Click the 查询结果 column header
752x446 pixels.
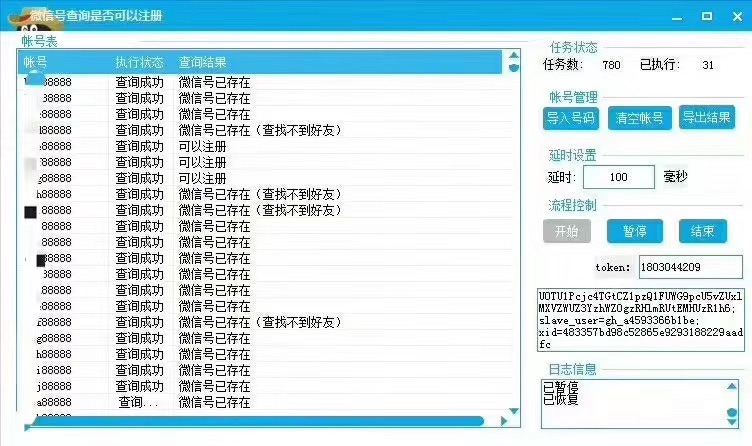coord(202,62)
